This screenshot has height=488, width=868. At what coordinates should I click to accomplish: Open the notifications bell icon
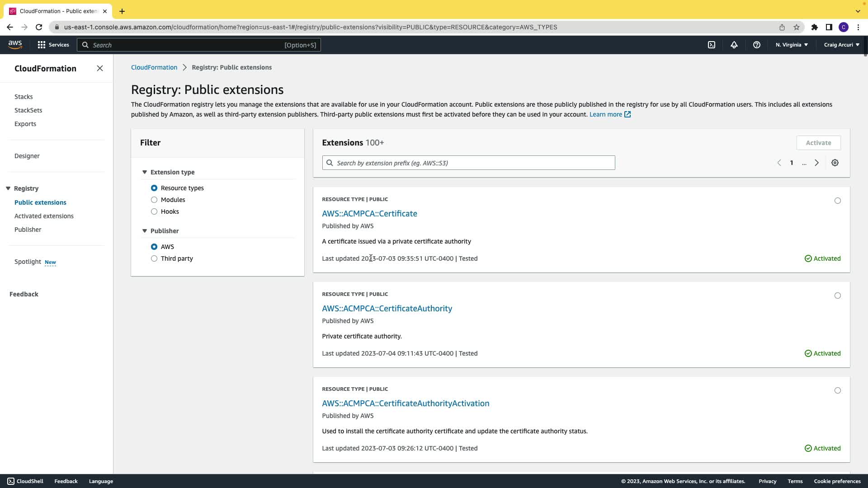coord(734,45)
